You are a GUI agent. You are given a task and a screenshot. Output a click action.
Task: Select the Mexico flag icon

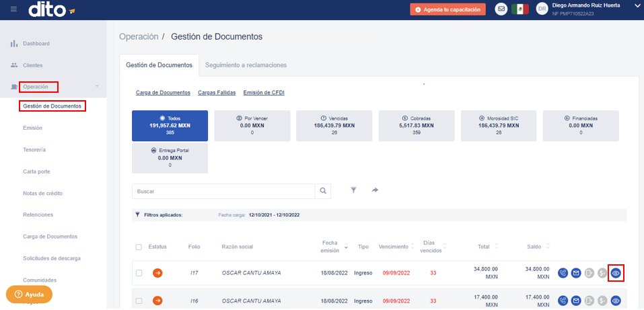[x=520, y=9]
